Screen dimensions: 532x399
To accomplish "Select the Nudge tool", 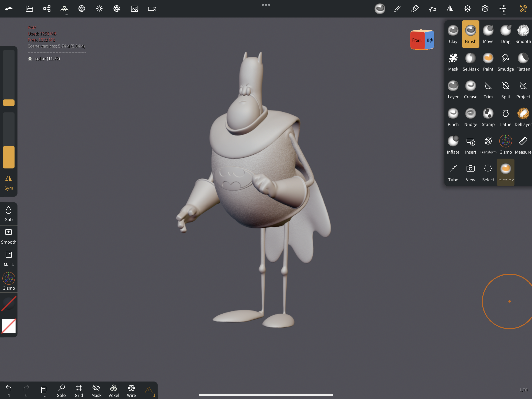I will (x=471, y=117).
